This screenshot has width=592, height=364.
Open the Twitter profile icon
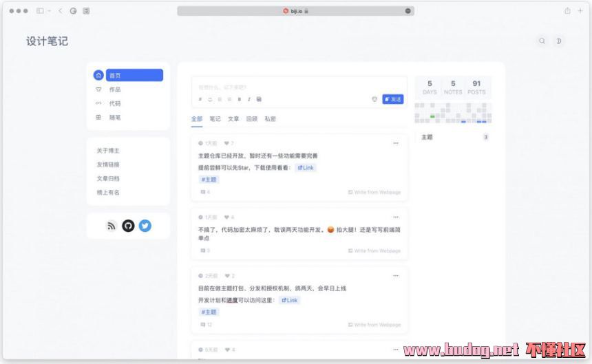[145, 226]
